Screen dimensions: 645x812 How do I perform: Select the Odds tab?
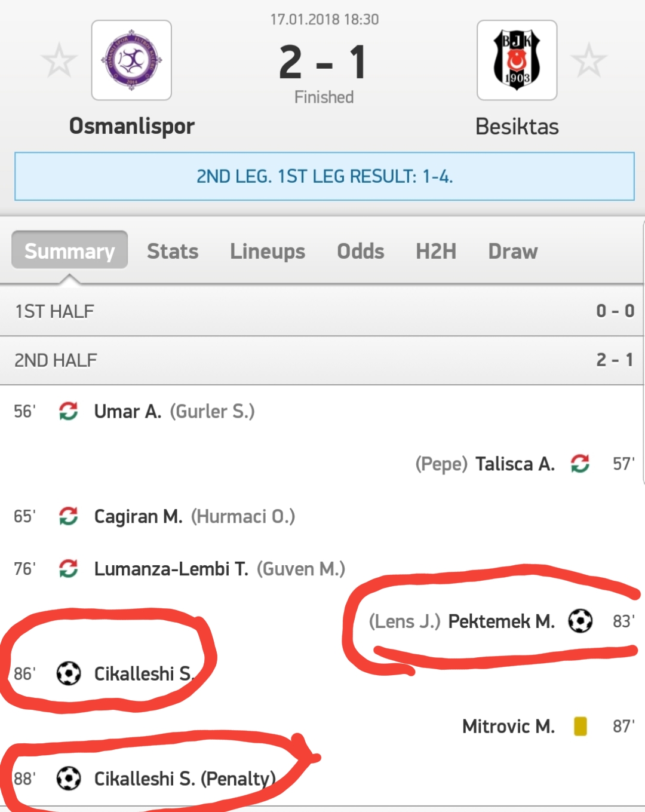361,251
